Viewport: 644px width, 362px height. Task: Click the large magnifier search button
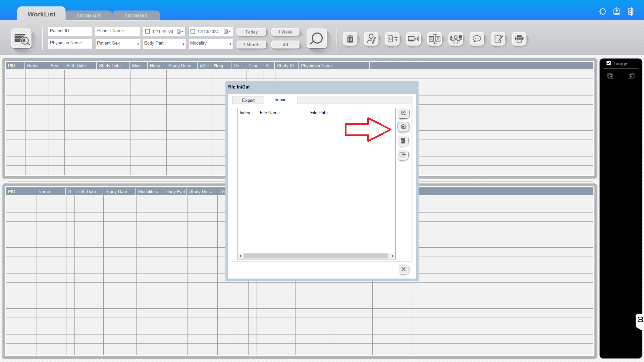[x=316, y=39]
